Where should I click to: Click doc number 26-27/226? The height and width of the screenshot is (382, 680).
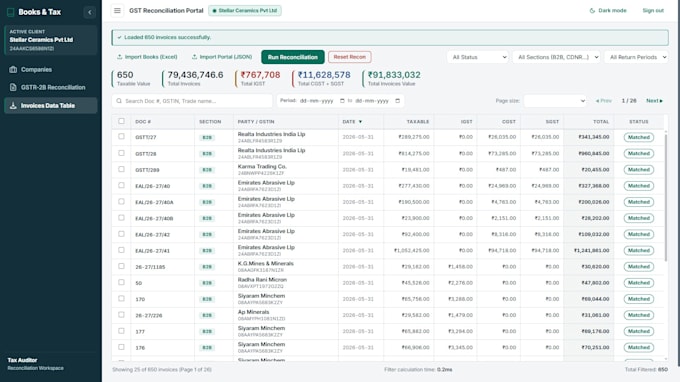tap(149, 315)
